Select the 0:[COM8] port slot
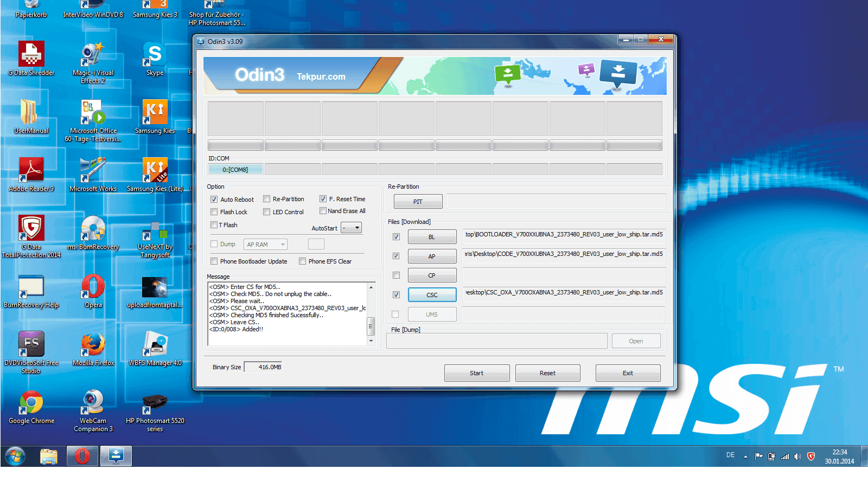Image resolution: width=868 pixels, height=488 pixels. [235, 170]
